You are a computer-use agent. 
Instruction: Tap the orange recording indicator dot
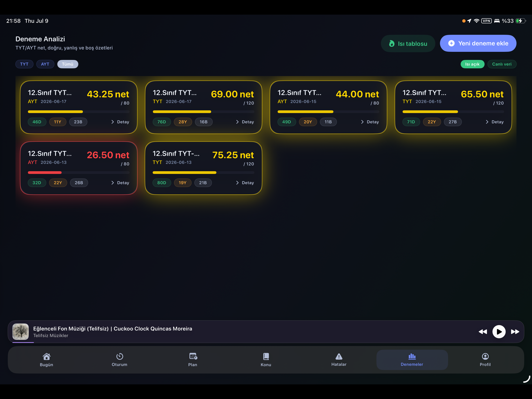tap(464, 21)
